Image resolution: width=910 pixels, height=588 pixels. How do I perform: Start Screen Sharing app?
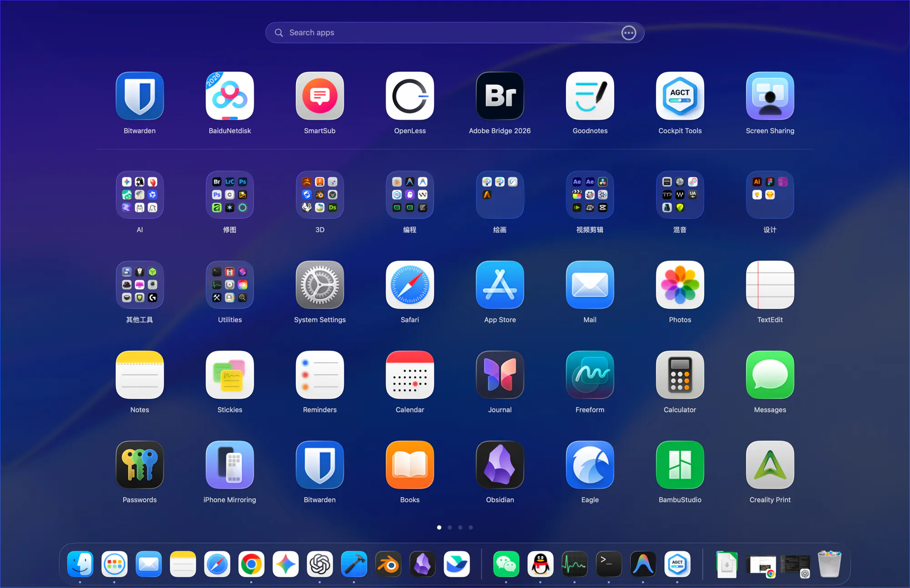(770, 96)
